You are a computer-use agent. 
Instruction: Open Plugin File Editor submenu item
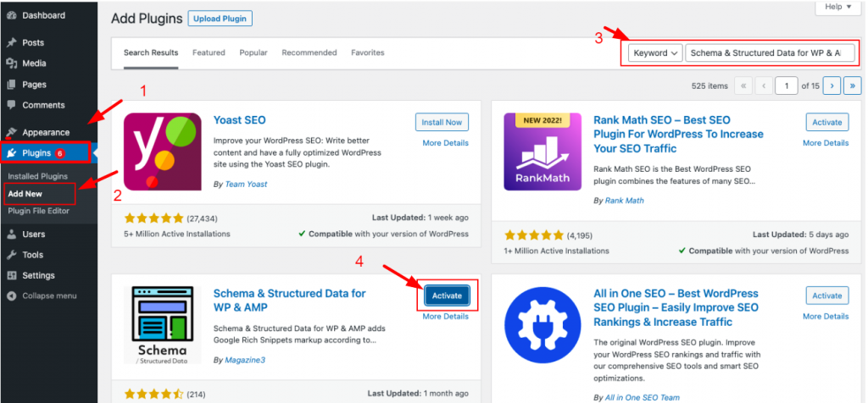pos(39,211)
